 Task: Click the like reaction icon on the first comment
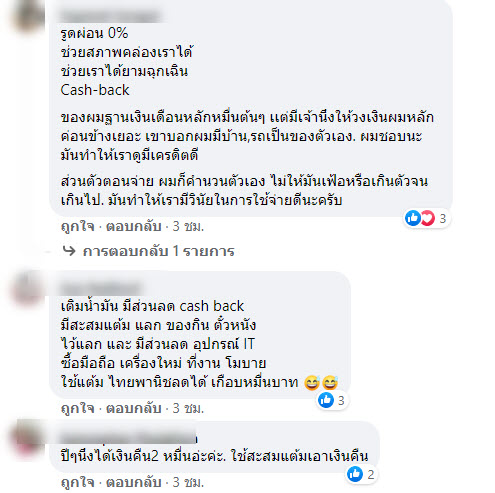413,218
